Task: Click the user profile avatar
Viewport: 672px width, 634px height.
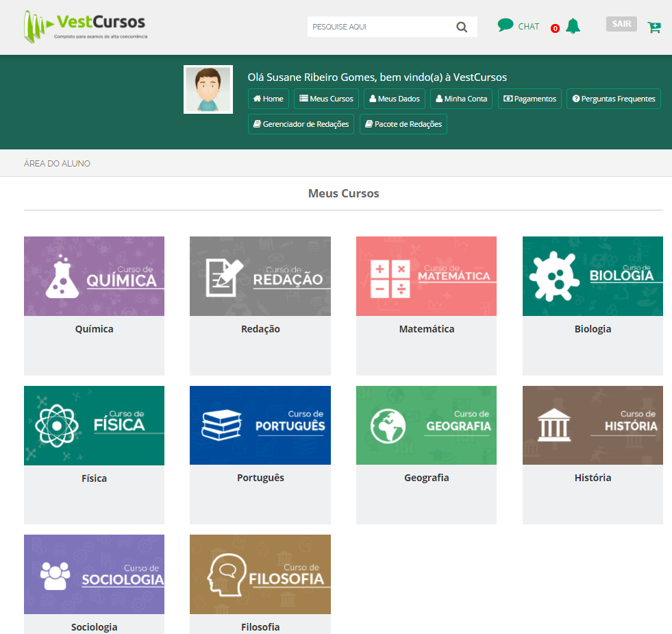Action: [x=208, y=90]
